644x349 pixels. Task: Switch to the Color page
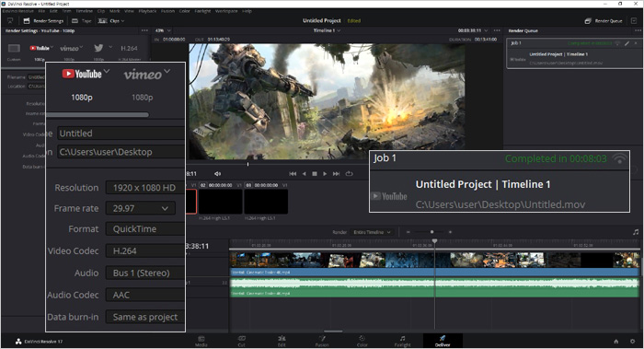362,342
